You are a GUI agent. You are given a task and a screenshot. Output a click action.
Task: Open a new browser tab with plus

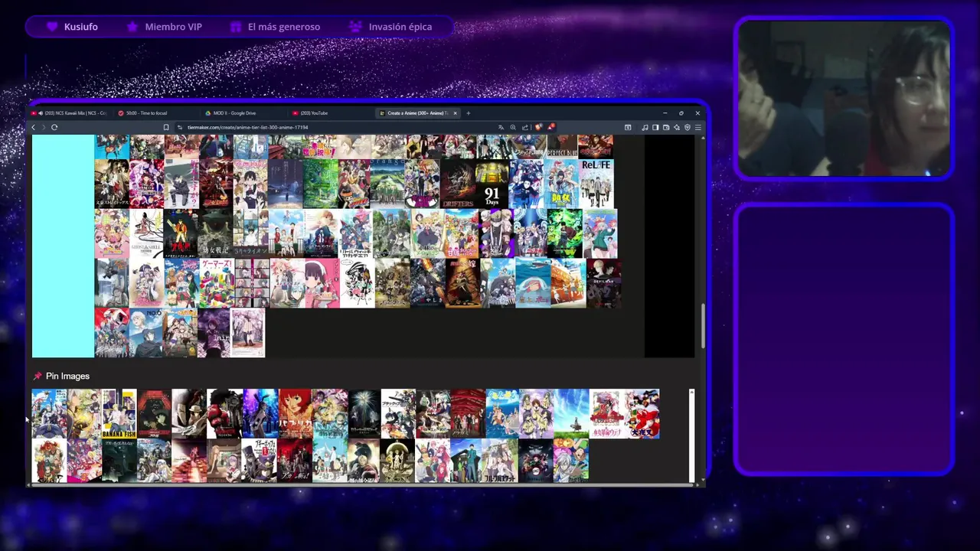point(469,113)
